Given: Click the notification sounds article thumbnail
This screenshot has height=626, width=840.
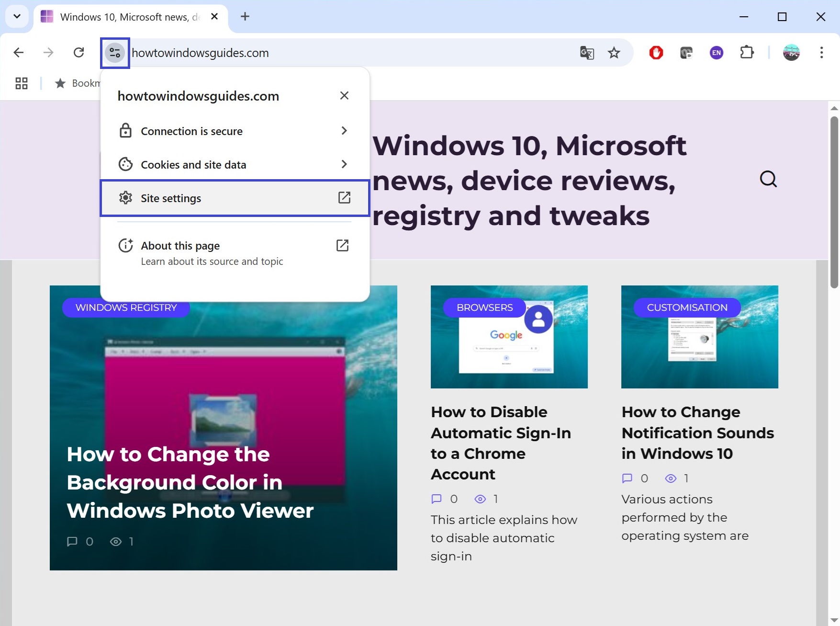Looking at the screenshot, I should [699, 337].
